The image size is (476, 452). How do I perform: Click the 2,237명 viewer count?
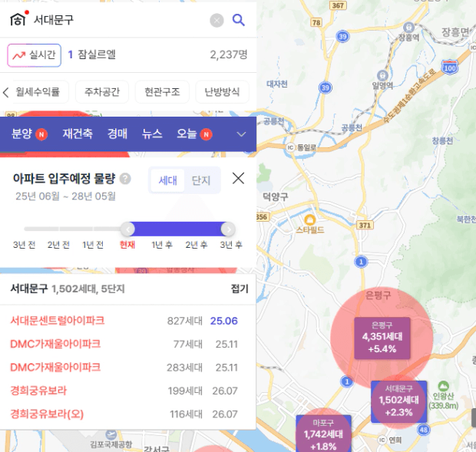pyautogui.click(x=229, y=54)
